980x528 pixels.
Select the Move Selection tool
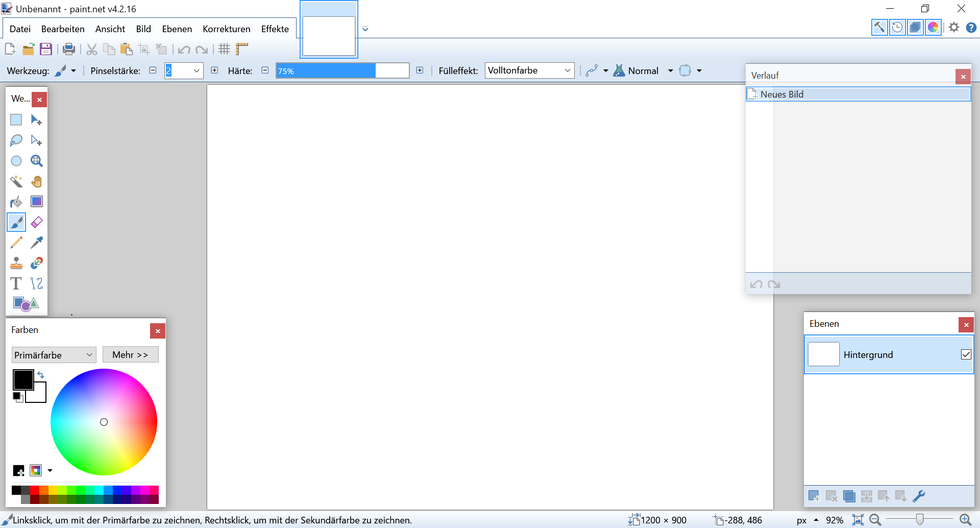click(37, 140)
